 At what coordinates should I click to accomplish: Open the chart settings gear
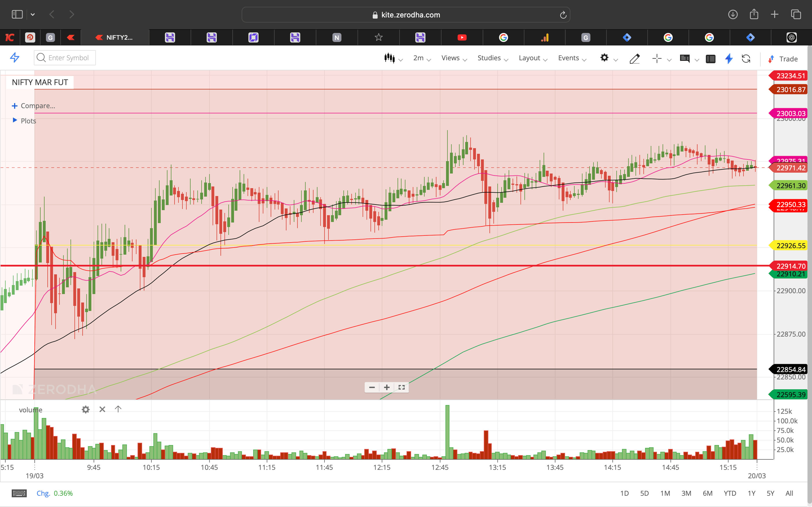604,58
